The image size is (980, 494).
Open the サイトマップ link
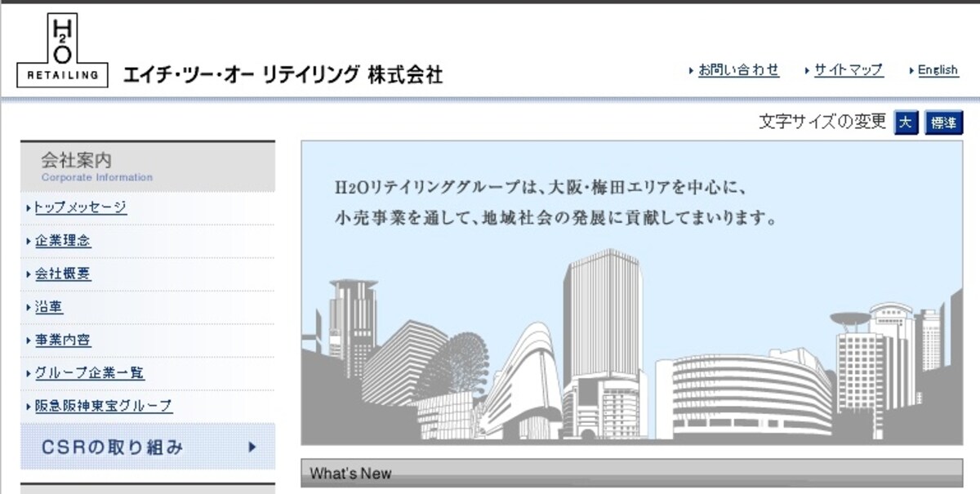pyautogui.click(x=849, y=70)
